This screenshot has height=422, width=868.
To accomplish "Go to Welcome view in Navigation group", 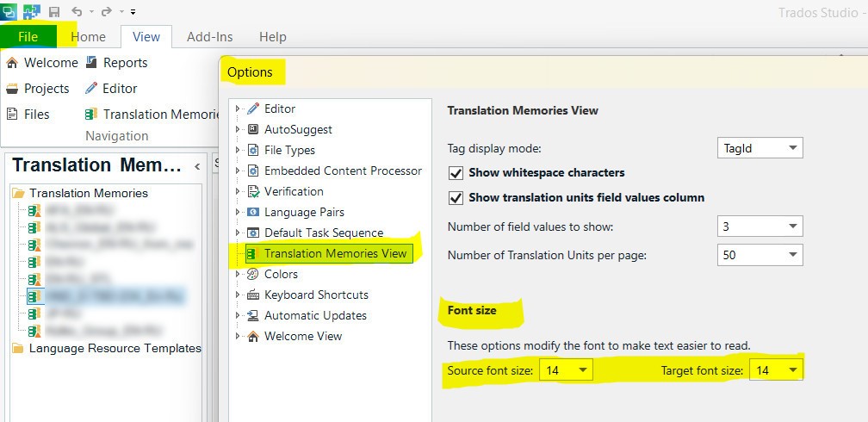I will [x=42, y=63].
